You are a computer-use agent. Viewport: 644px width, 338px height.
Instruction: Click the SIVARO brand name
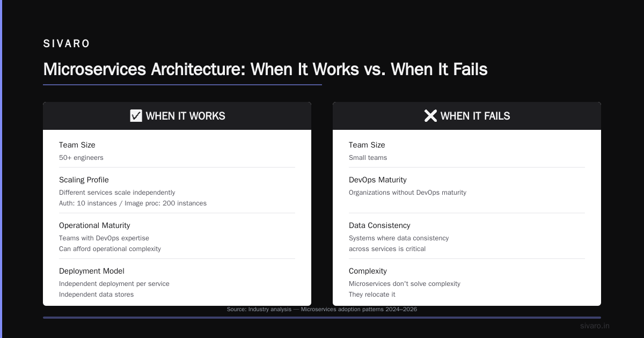point(67,44)
